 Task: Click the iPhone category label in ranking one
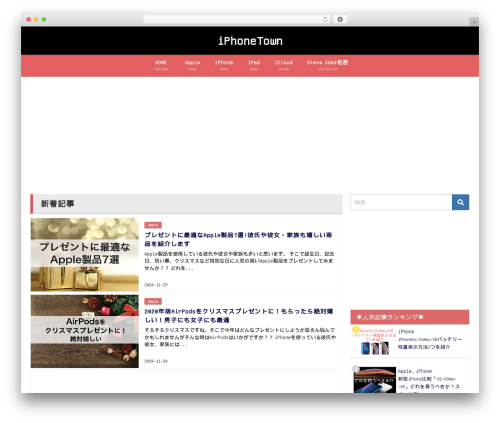[406, 331]
